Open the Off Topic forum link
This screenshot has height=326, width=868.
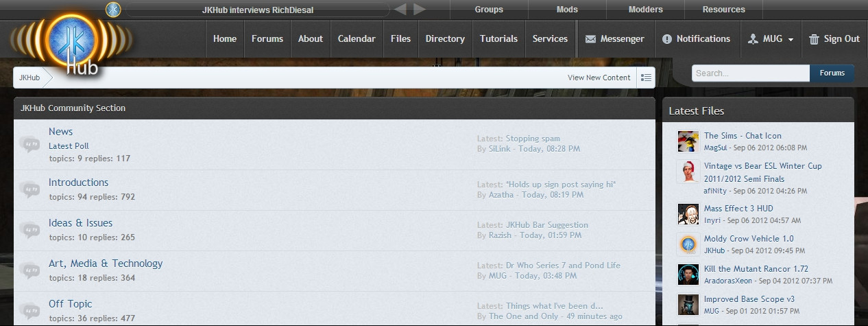[70, 304]
